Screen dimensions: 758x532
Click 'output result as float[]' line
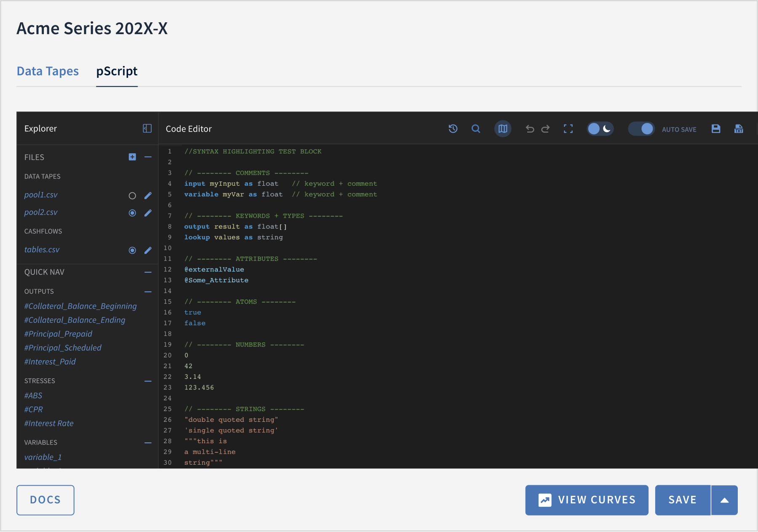(235, 226)
